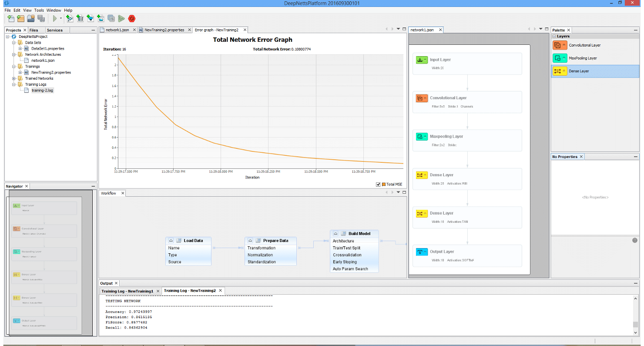Viewport: 644px width, 346px height.
Task: Expand the Trained Networks tree node
Action: click(x=13, y=78)
